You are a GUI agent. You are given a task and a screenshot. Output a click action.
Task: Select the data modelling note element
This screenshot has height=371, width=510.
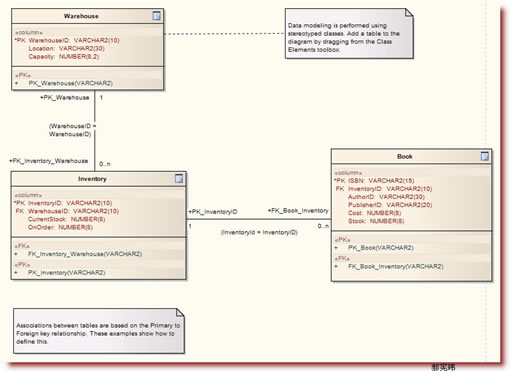click(349, 34)
